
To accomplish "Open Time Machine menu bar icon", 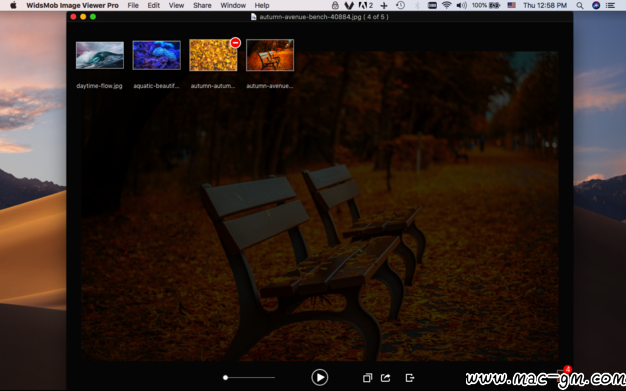I will [x=400, y=5].
